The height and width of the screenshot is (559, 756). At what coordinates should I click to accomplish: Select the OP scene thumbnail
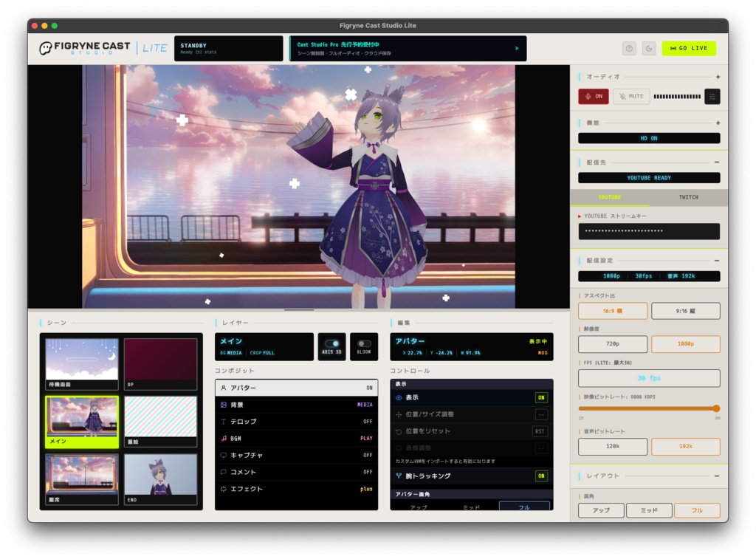160,364
